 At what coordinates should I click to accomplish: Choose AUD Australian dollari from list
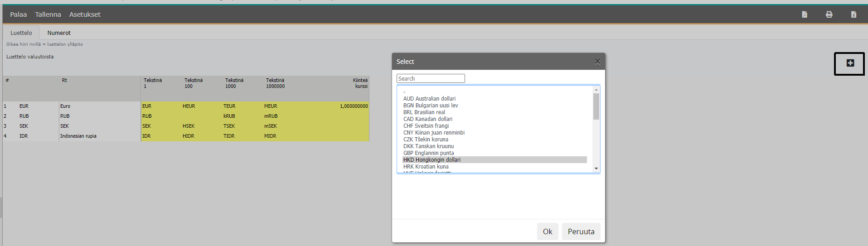tap(429, 99)
